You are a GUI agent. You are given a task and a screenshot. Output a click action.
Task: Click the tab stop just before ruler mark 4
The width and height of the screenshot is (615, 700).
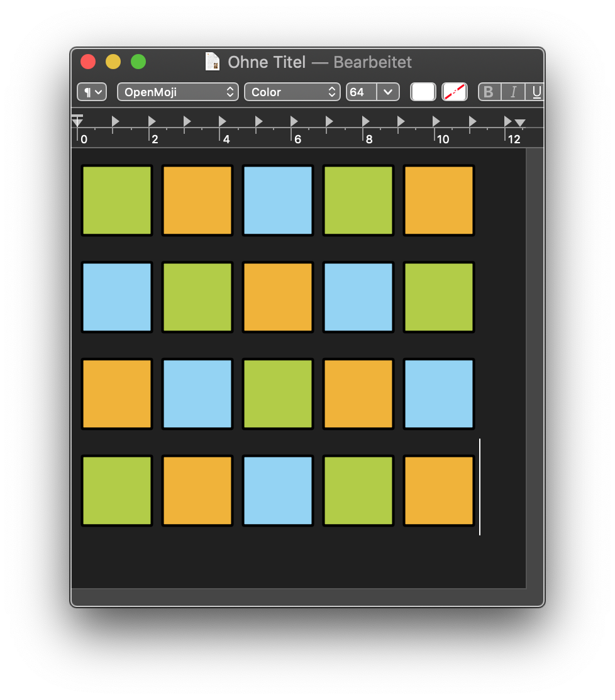coord(222,121)
